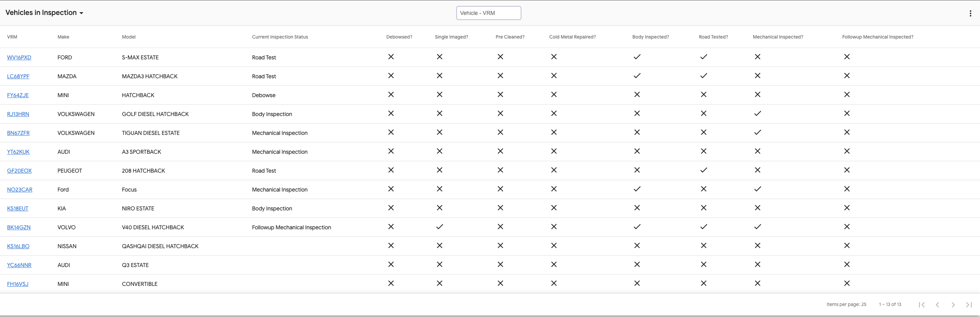Jump to the last page
The height and width of the screenshot is (317, 980).
point(969,305)
